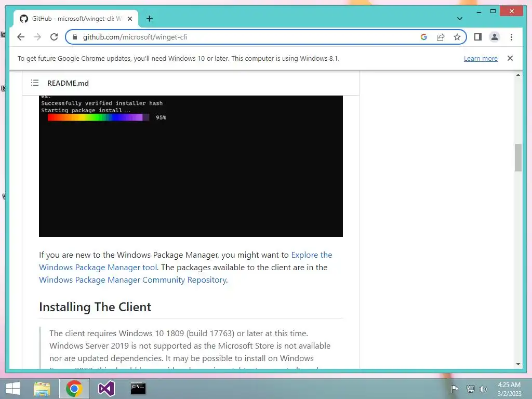Open File Explorer from the taskbar
The image size is (532, 399).
tap(42, 389)
